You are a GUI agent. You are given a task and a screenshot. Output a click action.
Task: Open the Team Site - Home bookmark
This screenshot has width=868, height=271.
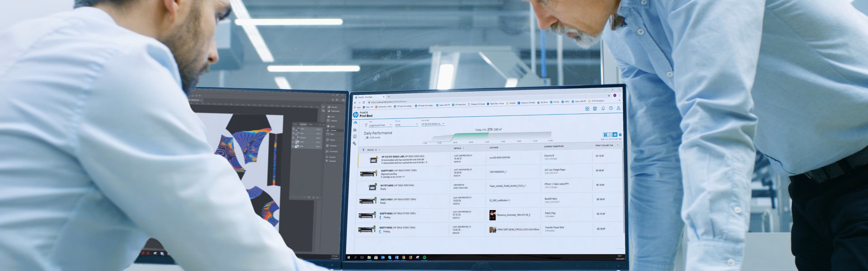coord(495,104)
